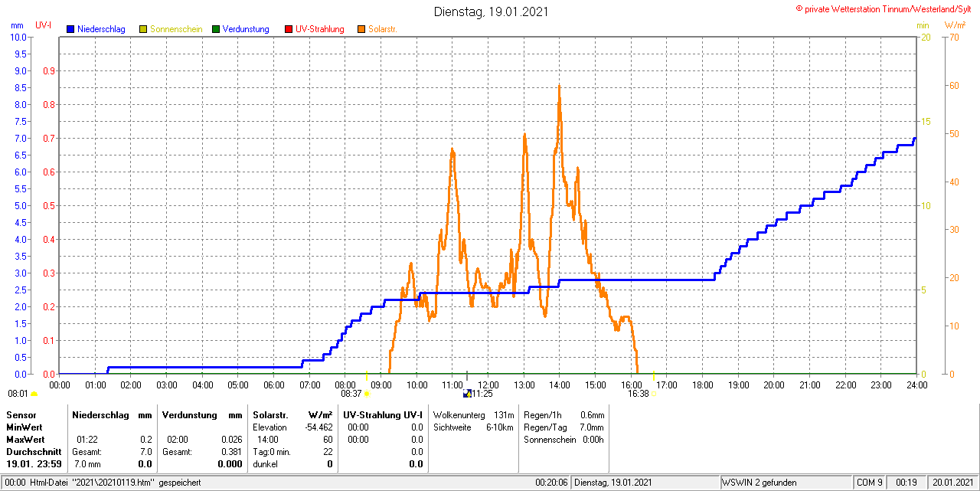Click the yellow sunset tick on the time axis
980x491 pixels.
pos(653,376)
